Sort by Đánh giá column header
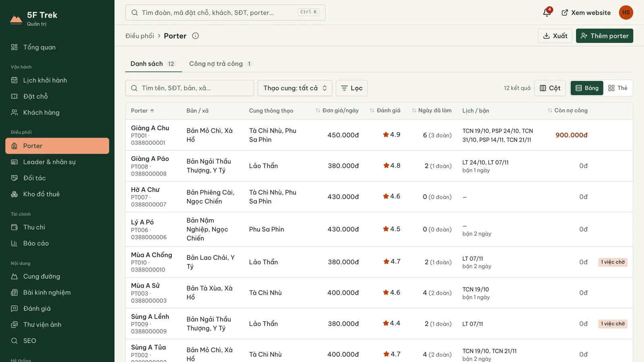The image size is (644, 362). (385, 110)
